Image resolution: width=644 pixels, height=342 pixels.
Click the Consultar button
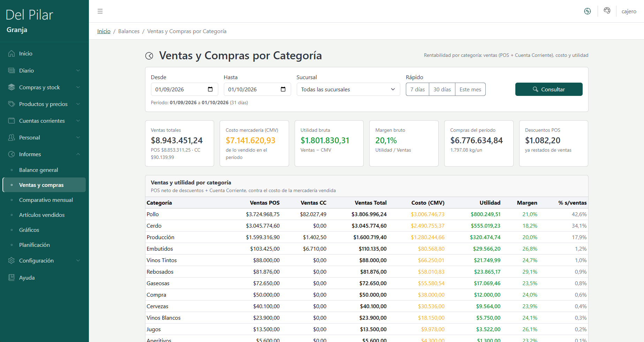(549, 89)
